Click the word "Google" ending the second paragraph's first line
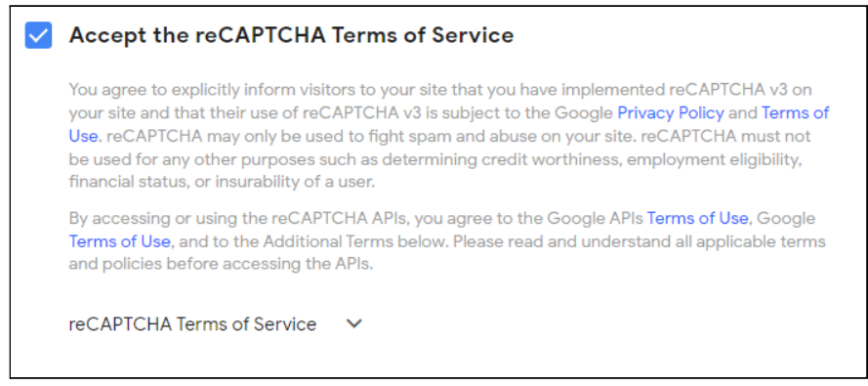This screenshot has width=868, height=386. coord(786,218)
